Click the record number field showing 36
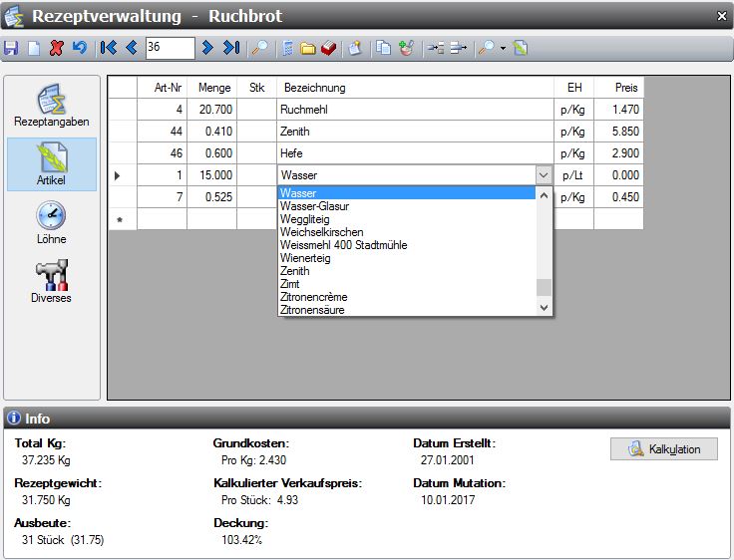 click(169, 47)
